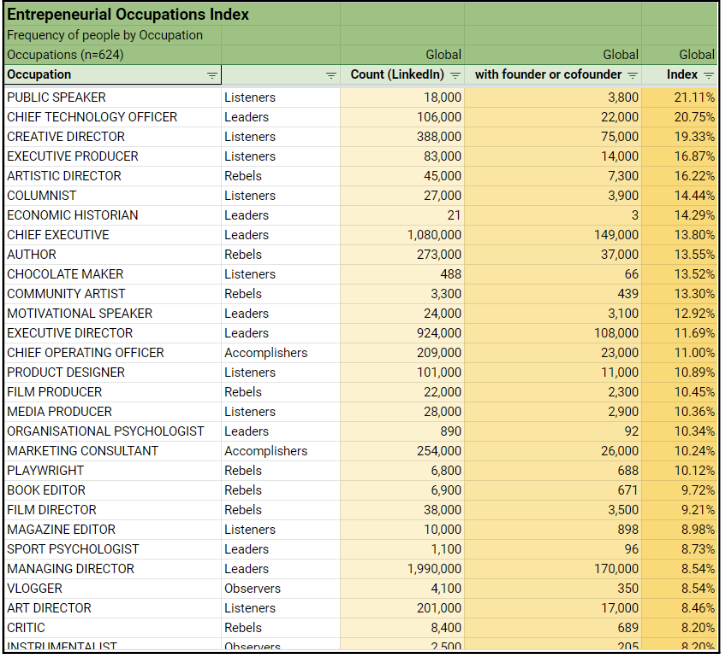The image size is (722, 654).
Task: Select the MANAGING DIRECTOR cell
Action: [113, 569]
